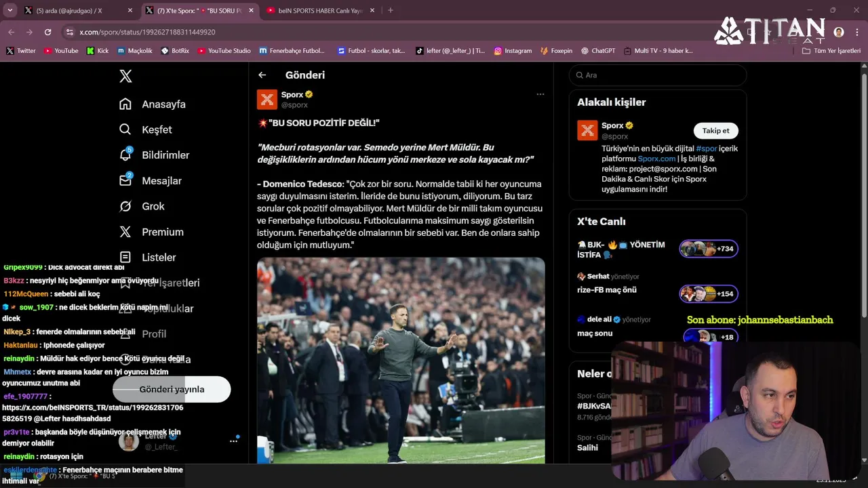Click the Ara search field
This screenshot has width=868, height=488.
pyautogui.click(x=657, y=75)
